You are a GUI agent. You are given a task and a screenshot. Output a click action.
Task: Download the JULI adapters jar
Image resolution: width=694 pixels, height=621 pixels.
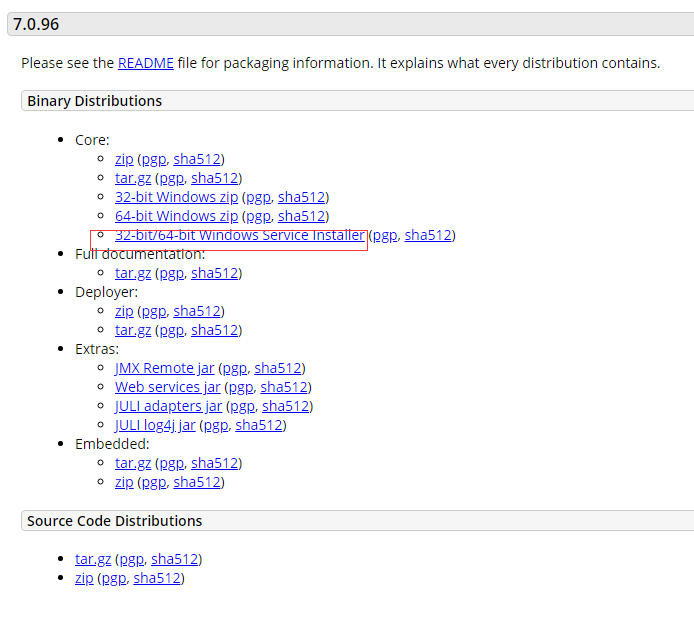click(x=168, y=406)
